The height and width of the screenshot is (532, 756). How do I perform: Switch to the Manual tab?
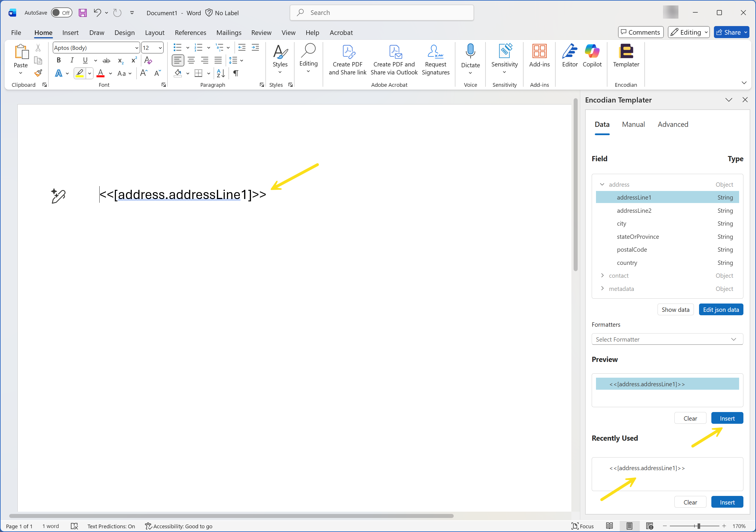[633, 125]
